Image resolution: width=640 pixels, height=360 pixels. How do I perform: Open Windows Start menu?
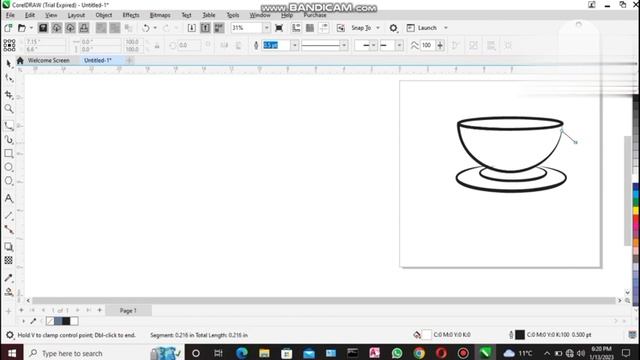point(12,353)
